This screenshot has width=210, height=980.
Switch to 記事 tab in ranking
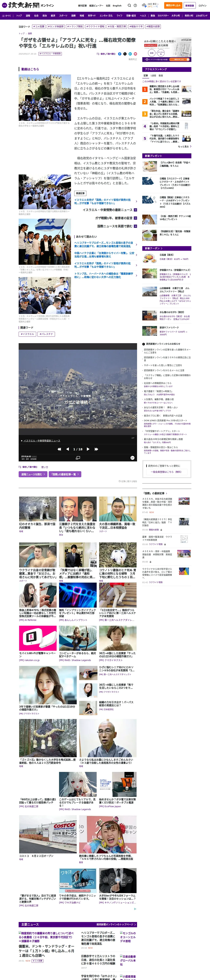click(x=146, y=76)
